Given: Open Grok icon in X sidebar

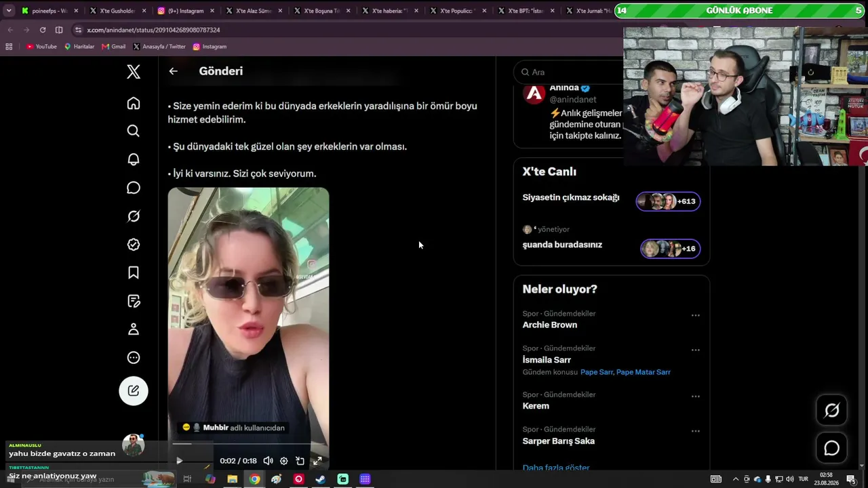Looking at the screenshot, I should [134, 216].
